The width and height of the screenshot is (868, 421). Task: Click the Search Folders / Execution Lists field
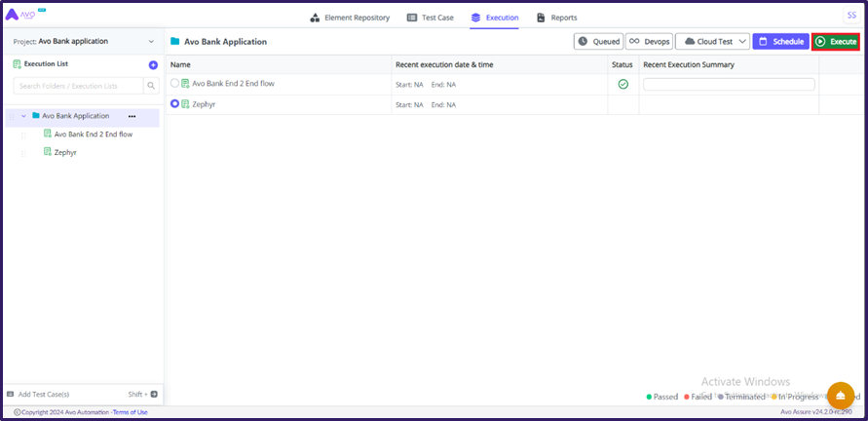click(77, 86)
